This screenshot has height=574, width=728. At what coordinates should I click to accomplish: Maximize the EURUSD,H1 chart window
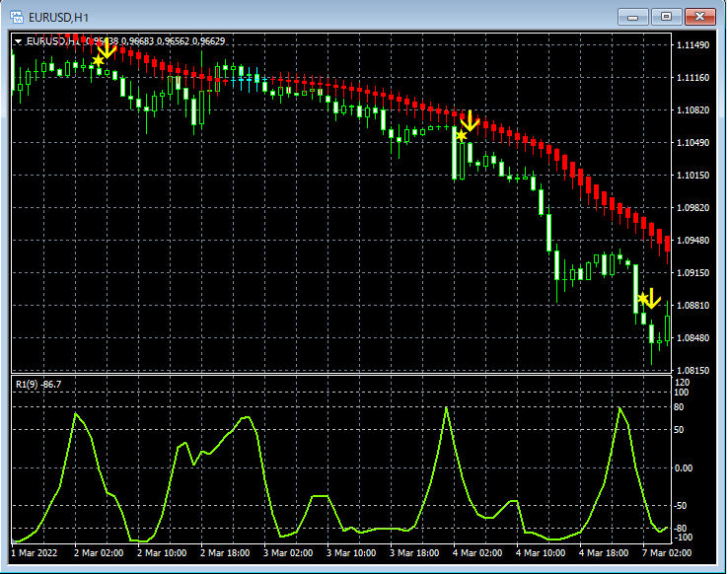666,17
